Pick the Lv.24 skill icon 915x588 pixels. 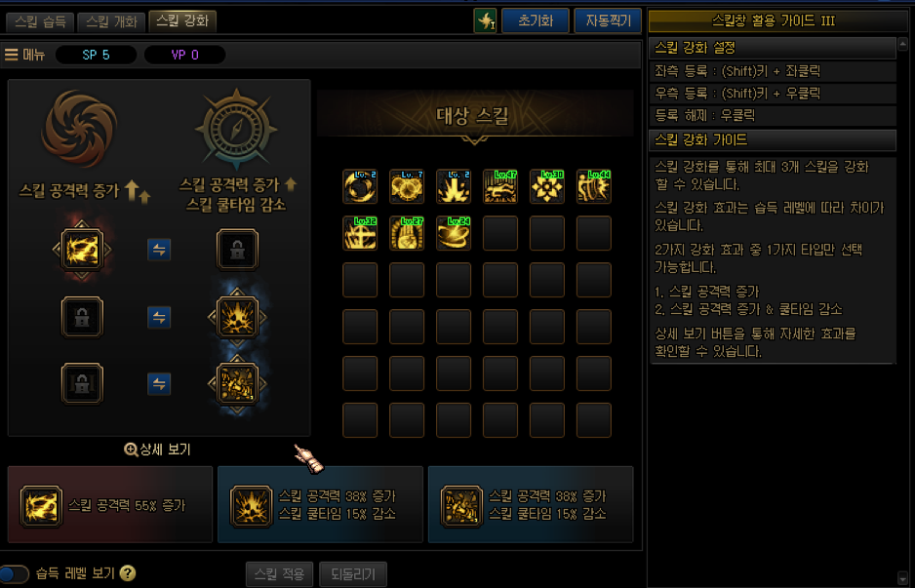point(454,233)
